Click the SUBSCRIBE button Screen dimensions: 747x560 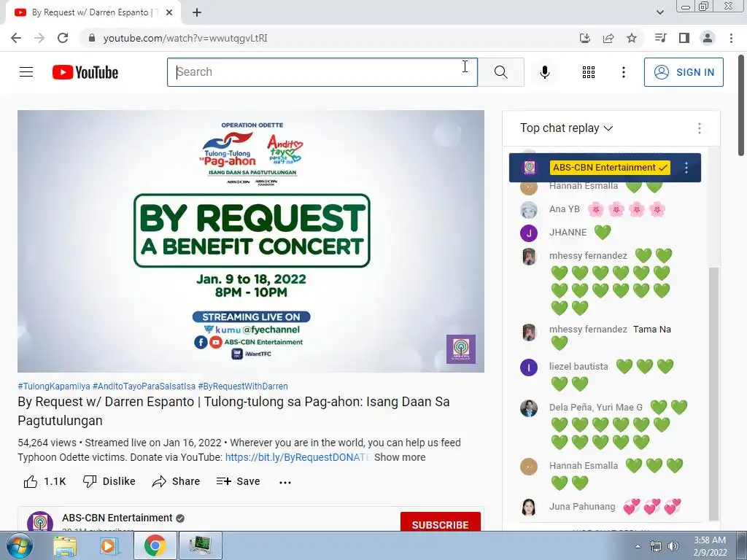tap(440, 522)
